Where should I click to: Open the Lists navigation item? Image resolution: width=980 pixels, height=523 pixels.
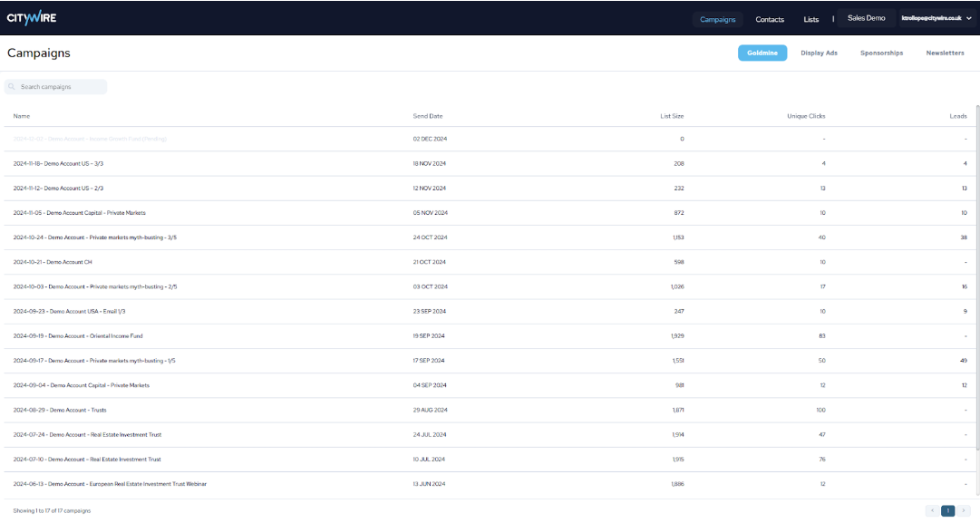810,19
